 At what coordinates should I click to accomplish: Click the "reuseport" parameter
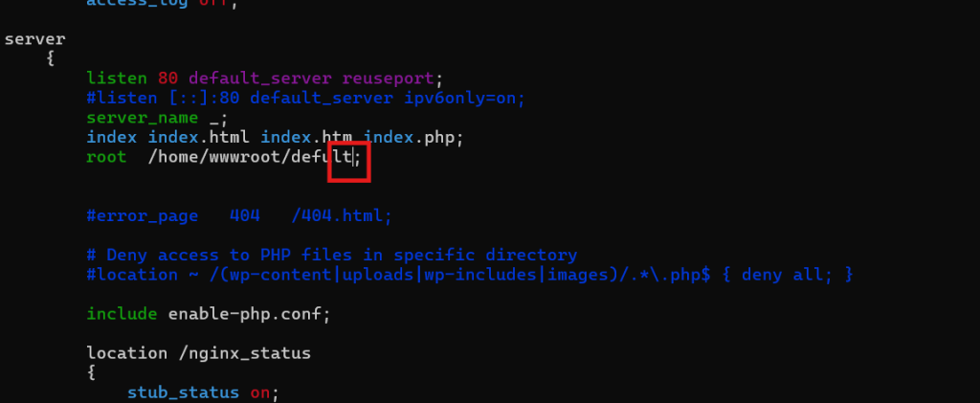coord(395,78)
